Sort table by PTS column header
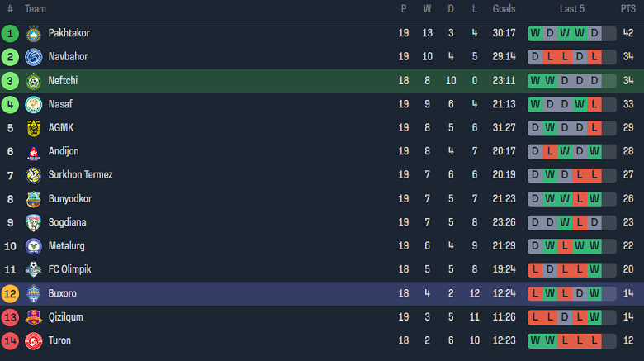 tap(628, 9)
